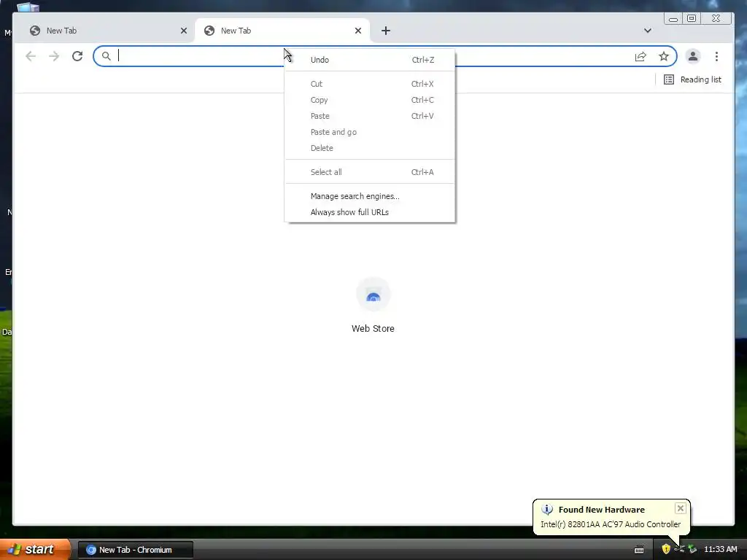
Task: Bookmark this tab with the star icon
Action: (664, 57)
